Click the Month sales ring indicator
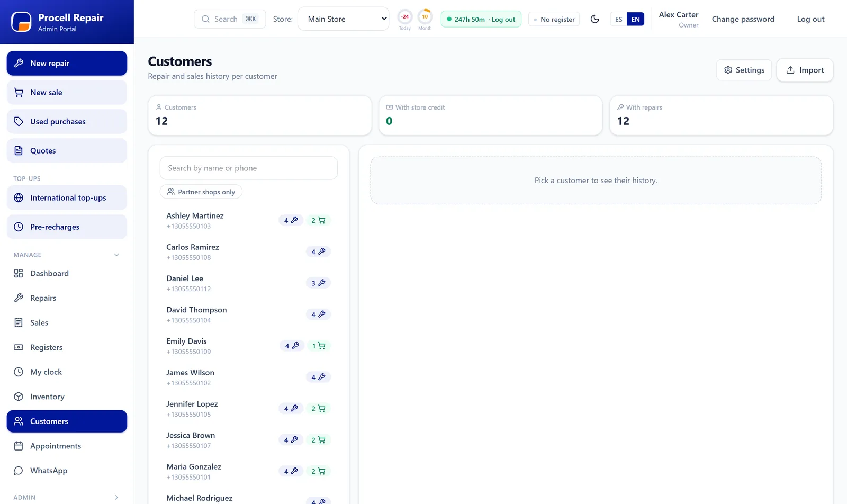The height and width of the screenshot is (504, 847). pyautogui.click(x=425, y=16)
